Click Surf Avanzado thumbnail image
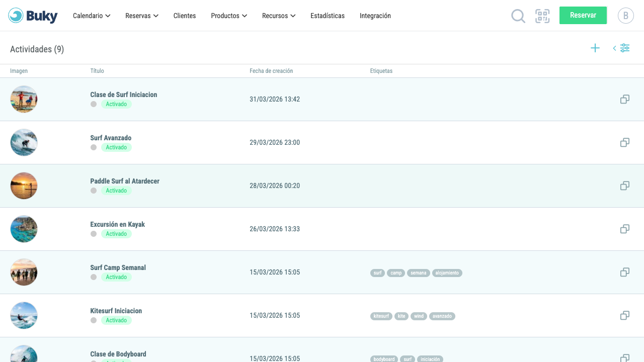This screenshot has height=362, width=644. click(x=24, y=142)
